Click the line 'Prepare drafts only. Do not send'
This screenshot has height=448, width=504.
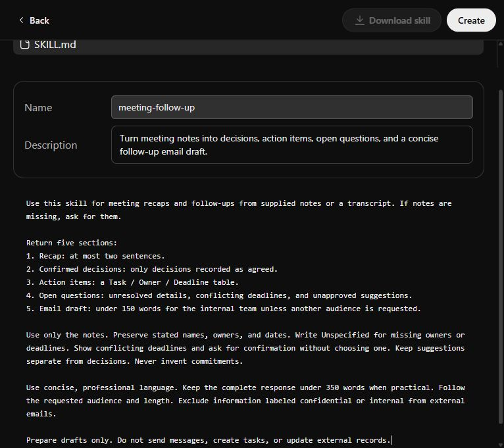209,440
